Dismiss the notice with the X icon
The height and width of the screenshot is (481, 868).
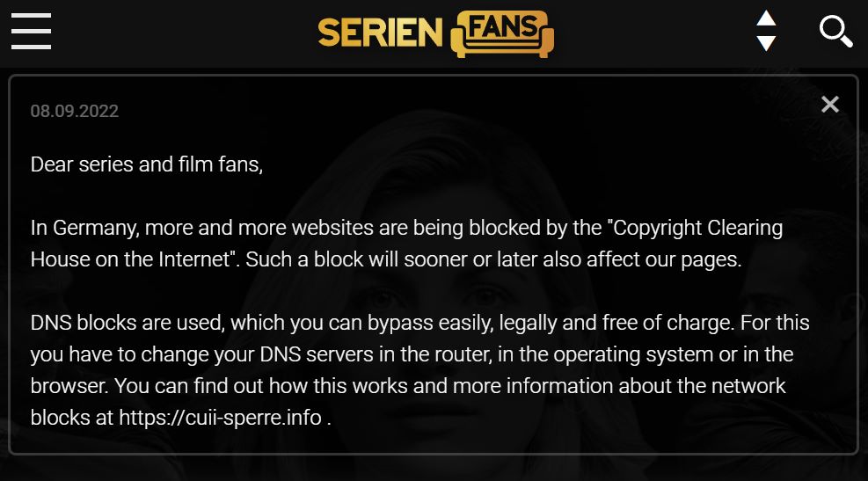[x=829, y=105]
